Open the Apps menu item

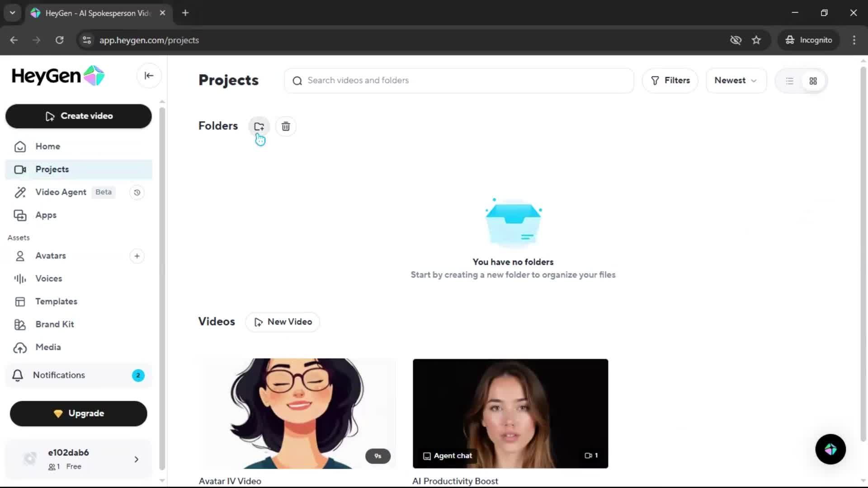click(45, 215)
